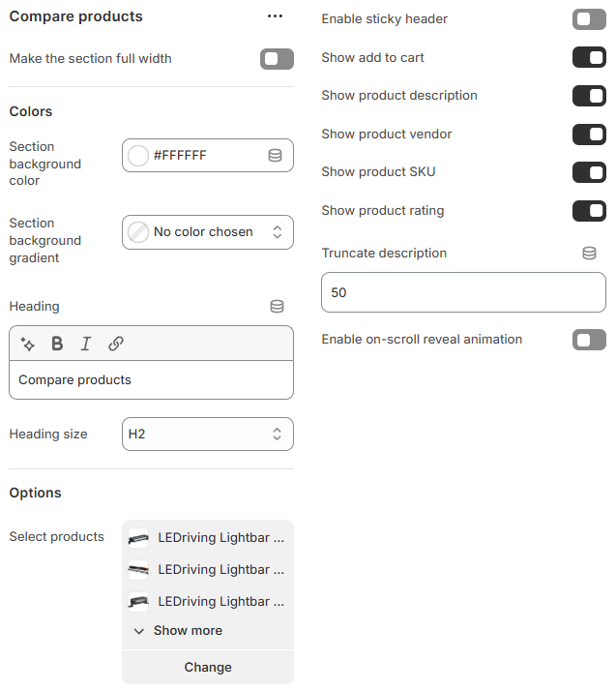616x691 pixels.
Task: Click the white background color swatch
Action: (138, 156)
